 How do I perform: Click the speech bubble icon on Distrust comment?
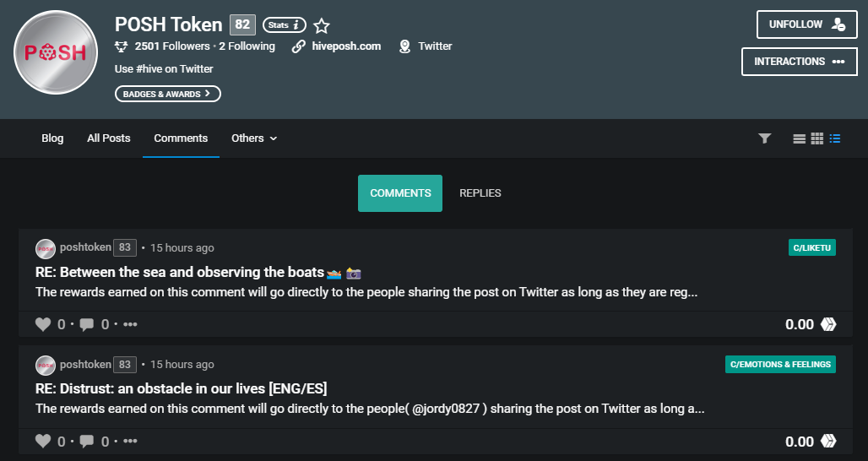[86, 441]
